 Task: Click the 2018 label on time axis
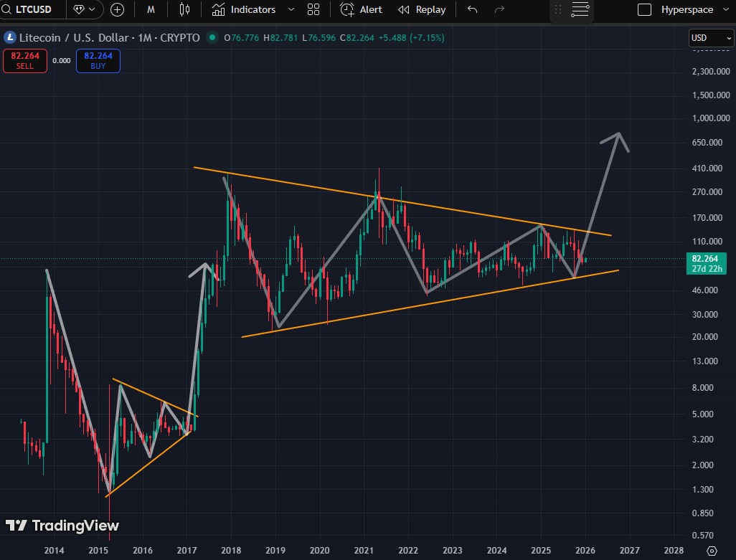click(x=231, y=550)
